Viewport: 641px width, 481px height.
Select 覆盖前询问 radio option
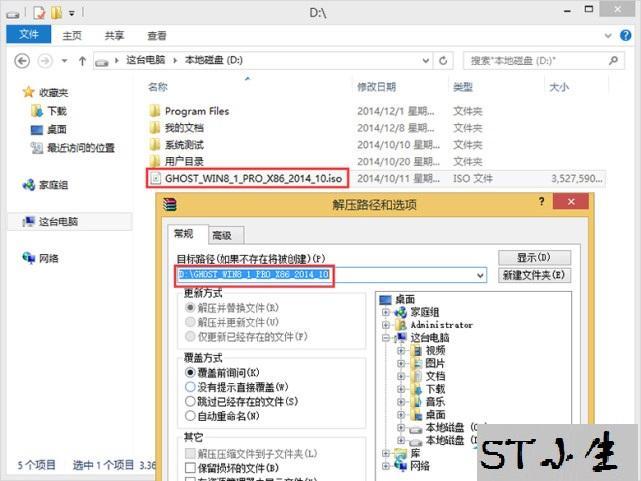190,372
